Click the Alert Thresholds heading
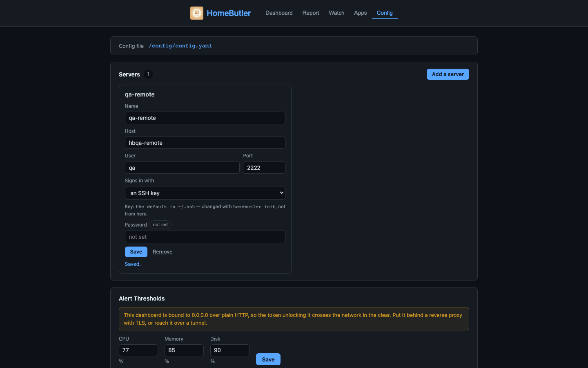This screenshot has height=368, width=588. point(142,298)
